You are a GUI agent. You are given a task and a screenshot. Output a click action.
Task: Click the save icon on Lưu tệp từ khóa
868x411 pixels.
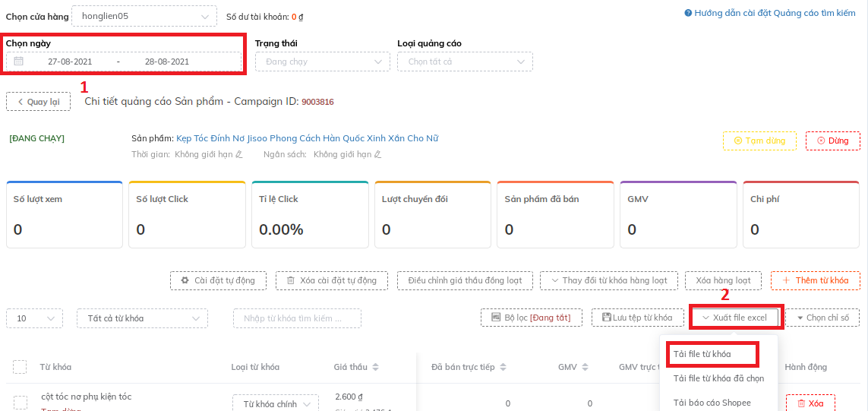(x=605, y=318)
